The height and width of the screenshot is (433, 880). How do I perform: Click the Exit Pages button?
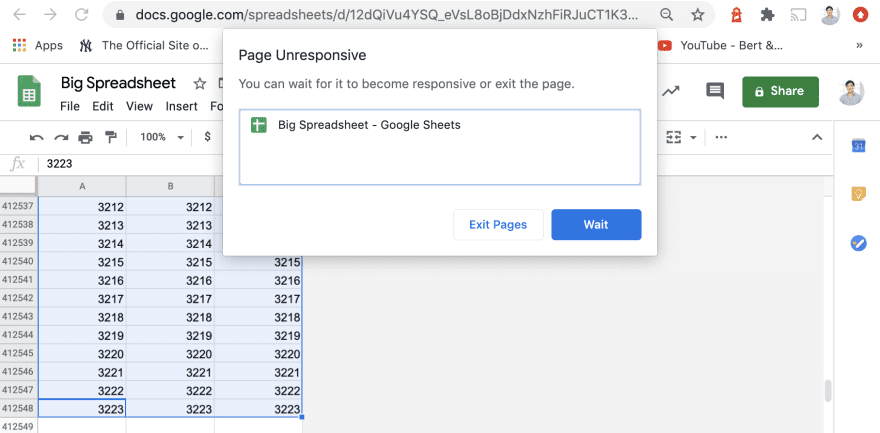[498, 225]
